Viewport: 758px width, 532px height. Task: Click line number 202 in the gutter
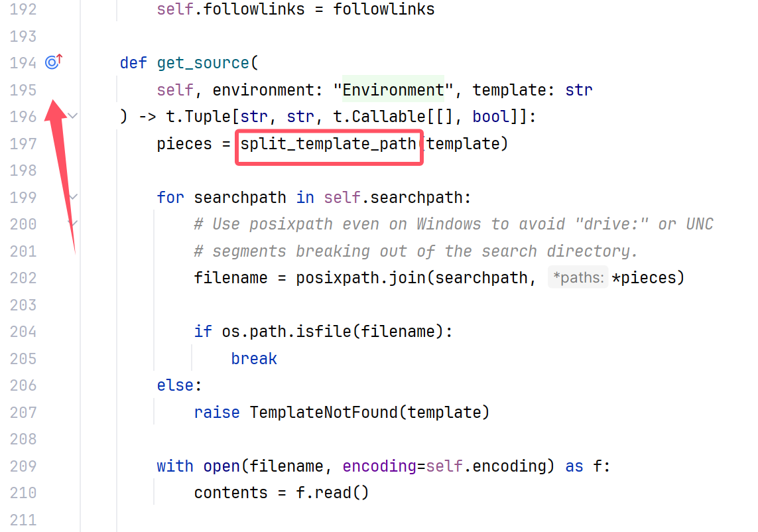23,277
